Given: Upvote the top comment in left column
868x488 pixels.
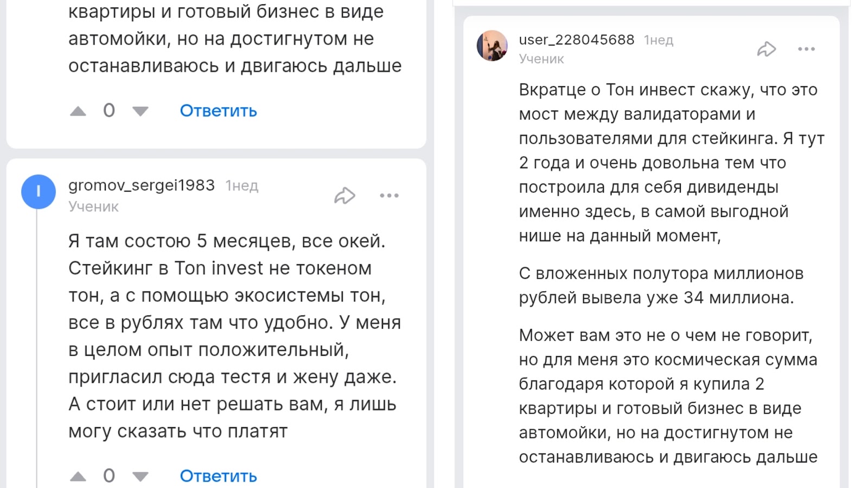Looking at the screenshot, I should point(78,111).
